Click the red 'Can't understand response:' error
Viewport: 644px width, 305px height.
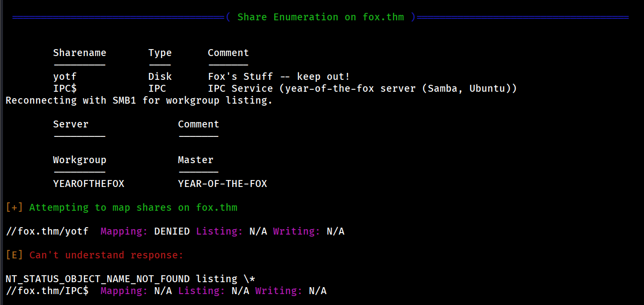pyautogui.click(x=106, y=255)
